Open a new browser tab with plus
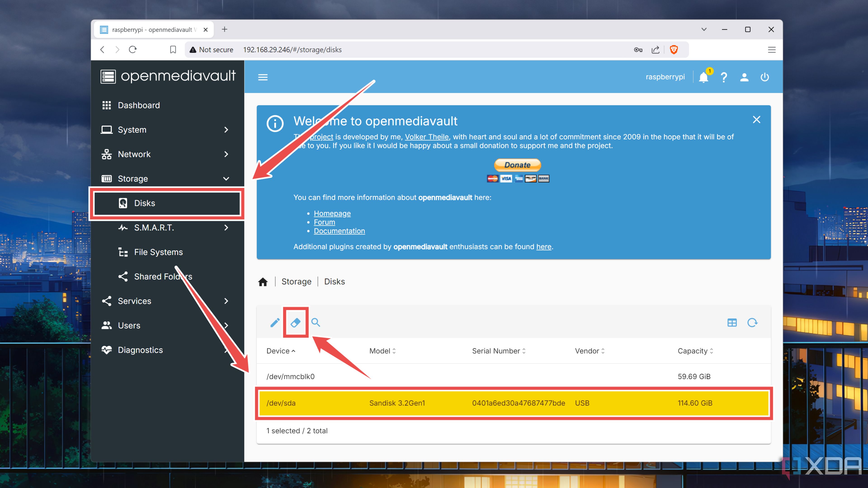The image size is (868, 488). click(x=224, y=29)
